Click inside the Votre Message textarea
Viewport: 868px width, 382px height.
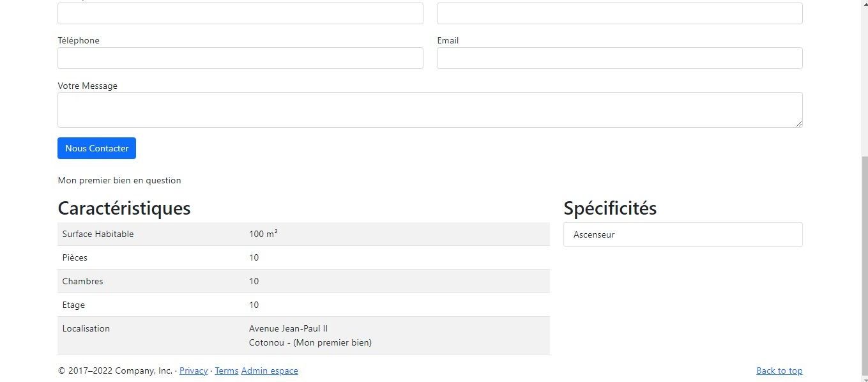pos(430,110)
